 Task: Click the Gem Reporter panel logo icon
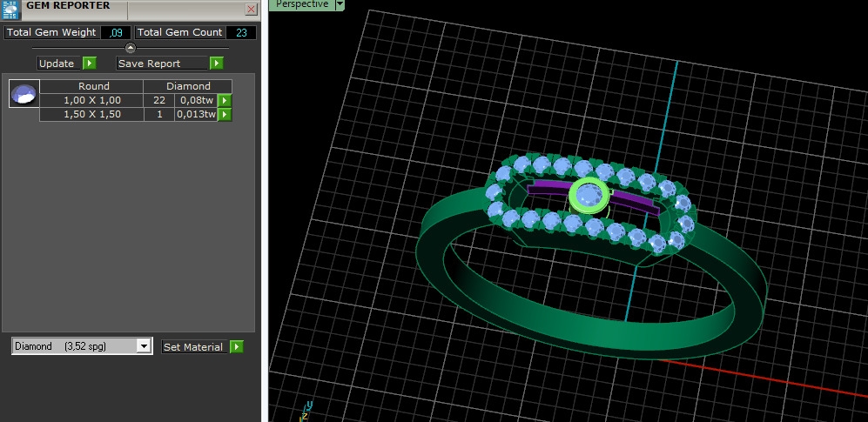pos(10,10)
